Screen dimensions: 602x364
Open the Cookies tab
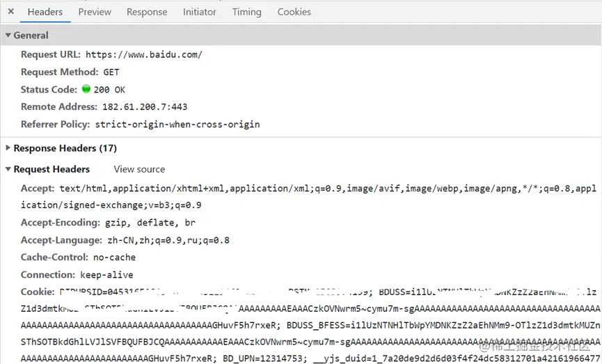[x=294, y=12]
